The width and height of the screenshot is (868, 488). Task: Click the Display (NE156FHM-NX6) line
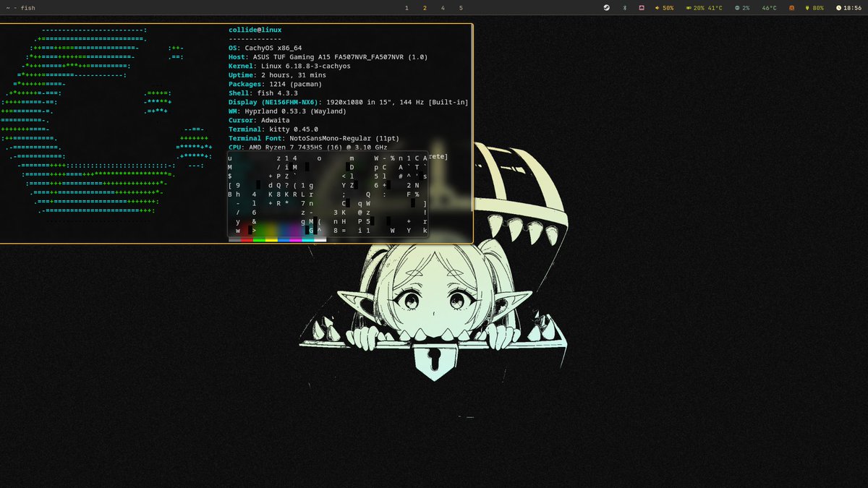349,102
